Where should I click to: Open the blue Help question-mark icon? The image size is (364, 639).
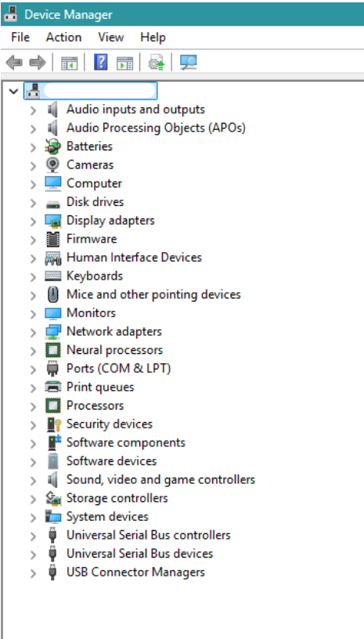[x=100, y=63]
